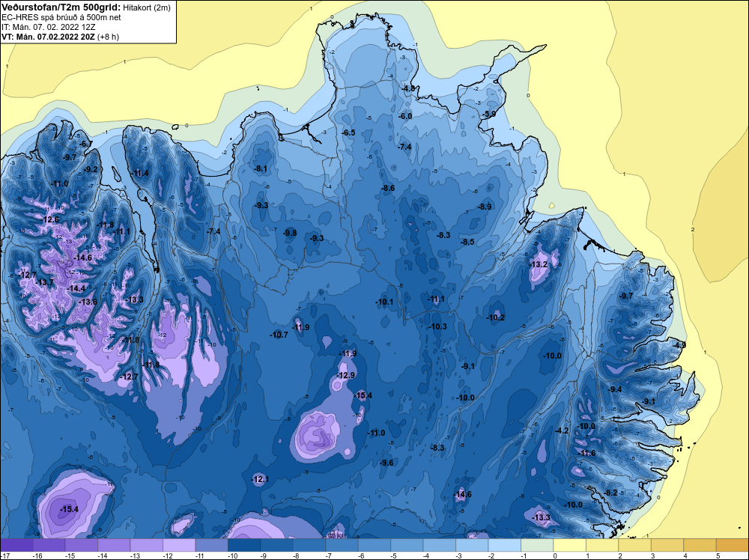Click the -9.2 temperature label
749x560 pixels.
91,169
